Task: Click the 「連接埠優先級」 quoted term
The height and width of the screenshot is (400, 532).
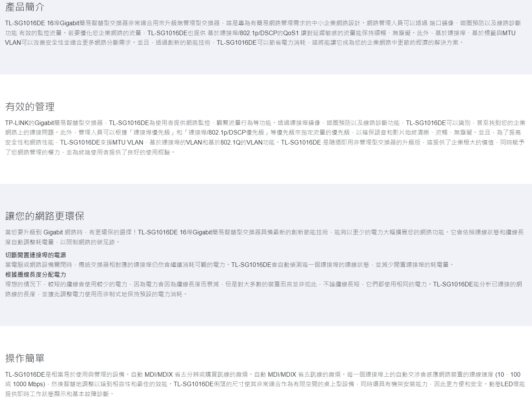Action: pyautogui.click(x=152, y=133)
